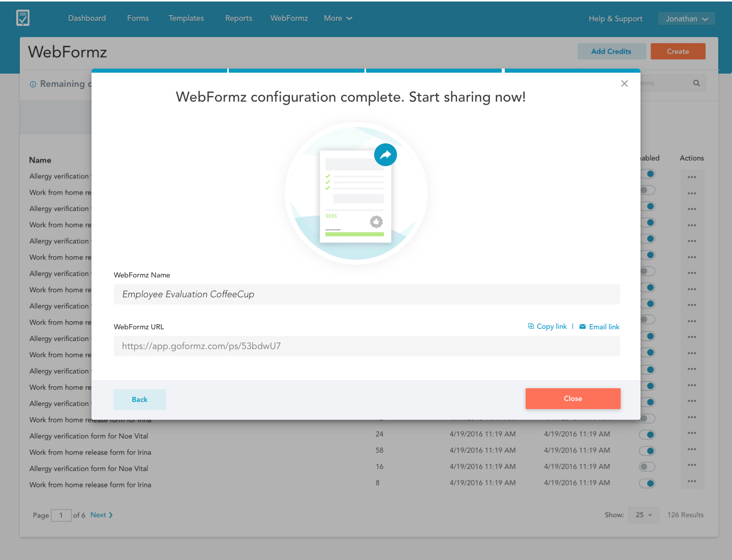Click the Copy link icon
The image size is (732, 560).
[x=531, y=326]
